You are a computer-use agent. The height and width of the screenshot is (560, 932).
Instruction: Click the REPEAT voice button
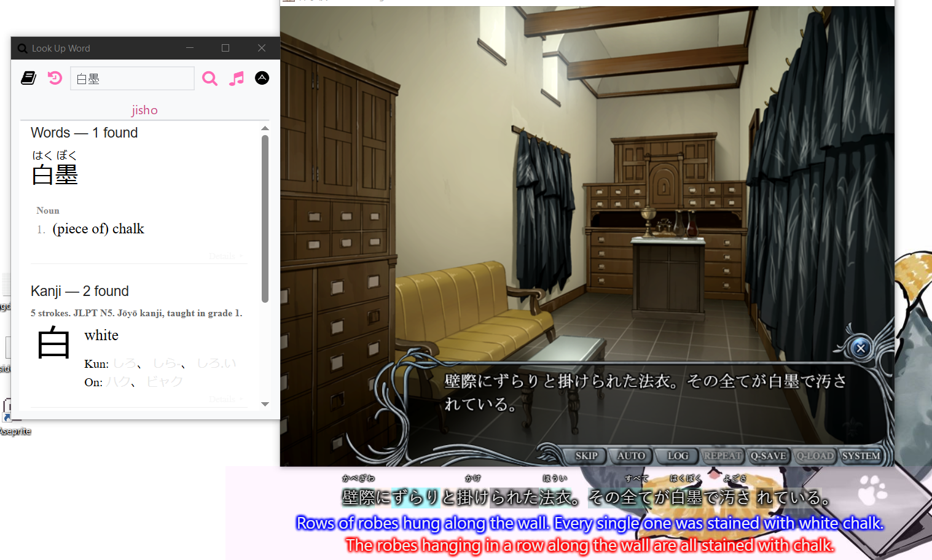722,456
